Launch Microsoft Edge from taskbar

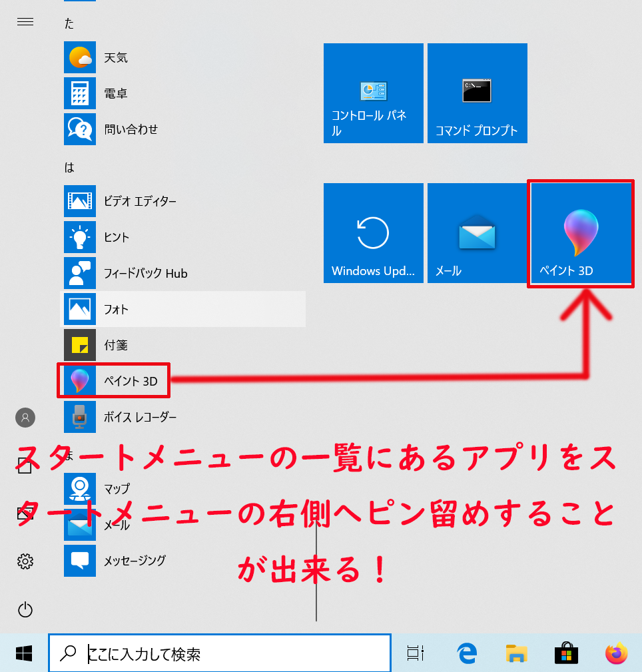click(x=467, y=653)
